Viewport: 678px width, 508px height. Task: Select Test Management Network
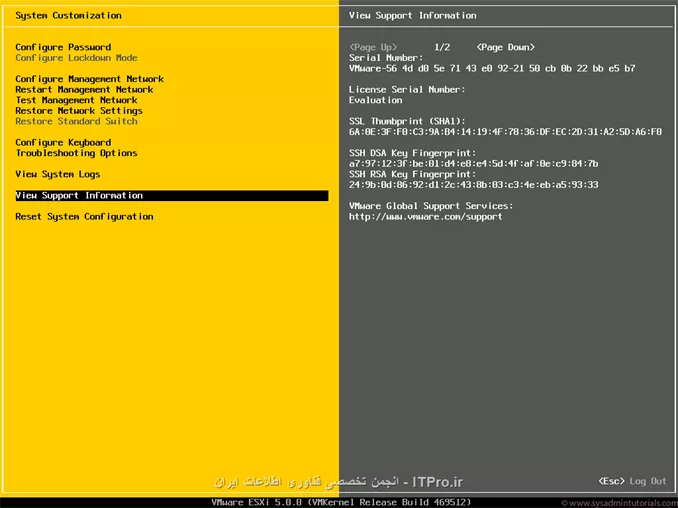coord(77,100)
